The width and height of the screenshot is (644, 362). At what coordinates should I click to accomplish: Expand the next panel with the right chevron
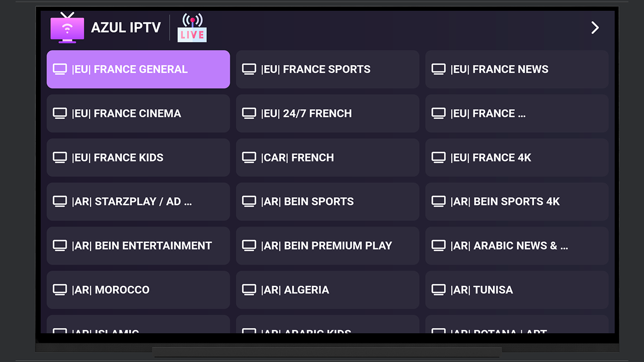coord(595,28)
